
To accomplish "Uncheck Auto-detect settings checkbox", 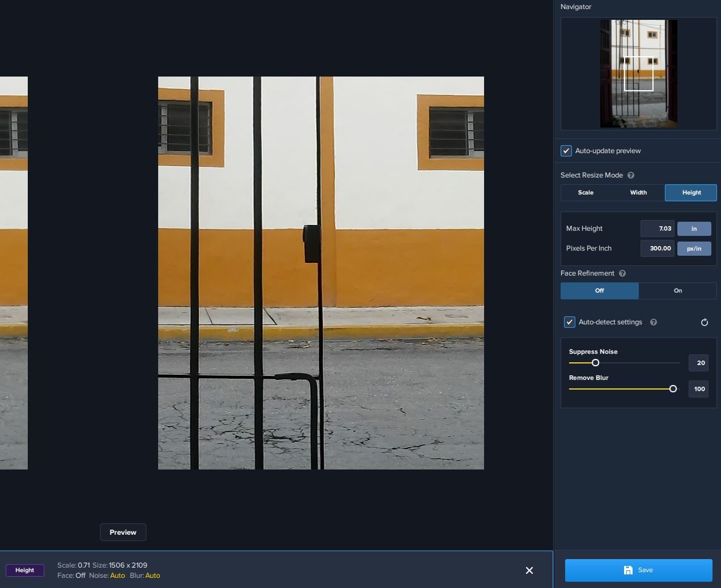I will (x=570, y=322).
